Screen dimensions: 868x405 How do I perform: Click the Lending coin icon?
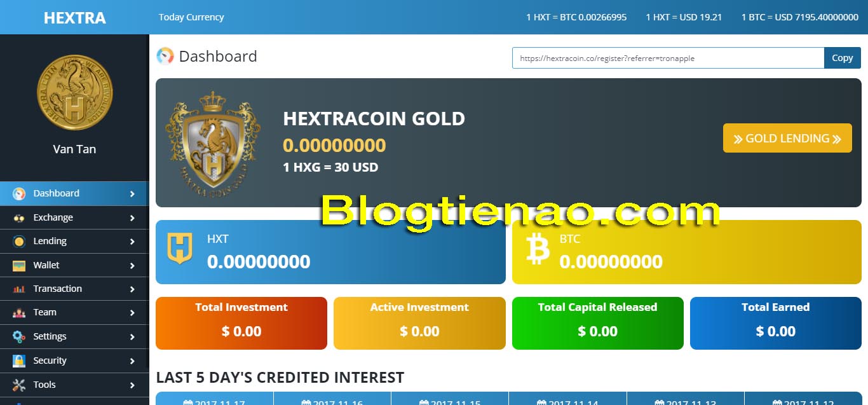(19, 242)
